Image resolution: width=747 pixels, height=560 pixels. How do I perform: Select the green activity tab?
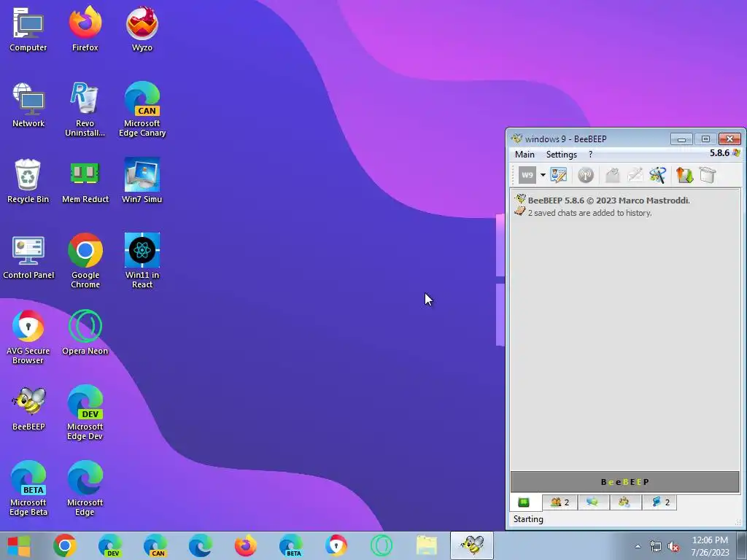524,502
